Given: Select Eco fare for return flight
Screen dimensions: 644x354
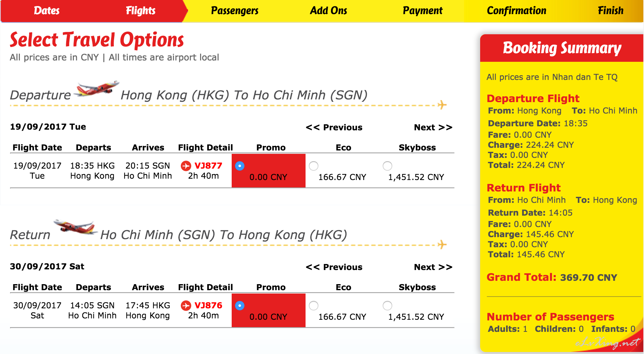Looking at the screenshot, I should point(314,305).
